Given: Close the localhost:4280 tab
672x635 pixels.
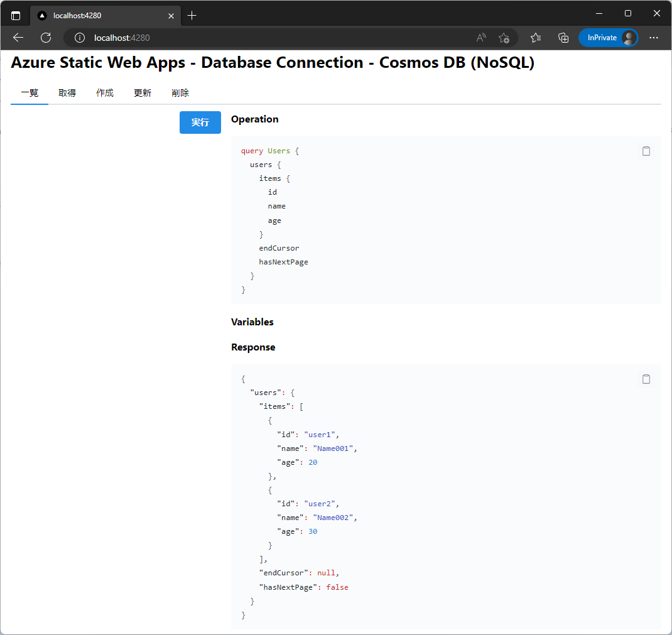Looking at the screenshot, I should [171, 16].
